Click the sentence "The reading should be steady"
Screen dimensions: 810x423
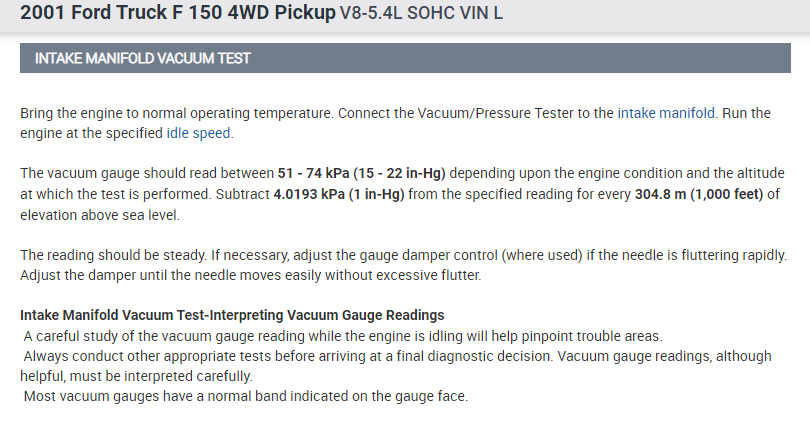107,254
